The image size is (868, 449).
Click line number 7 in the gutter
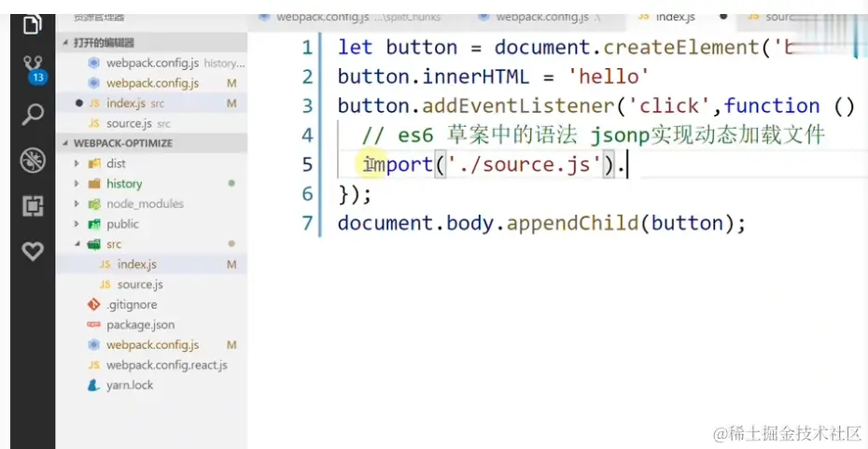click(x=307, y=223)
